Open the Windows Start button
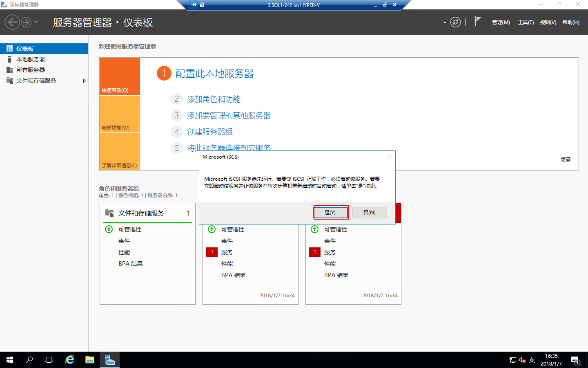Viewport: 588px width, 368px height. [10, 360]
